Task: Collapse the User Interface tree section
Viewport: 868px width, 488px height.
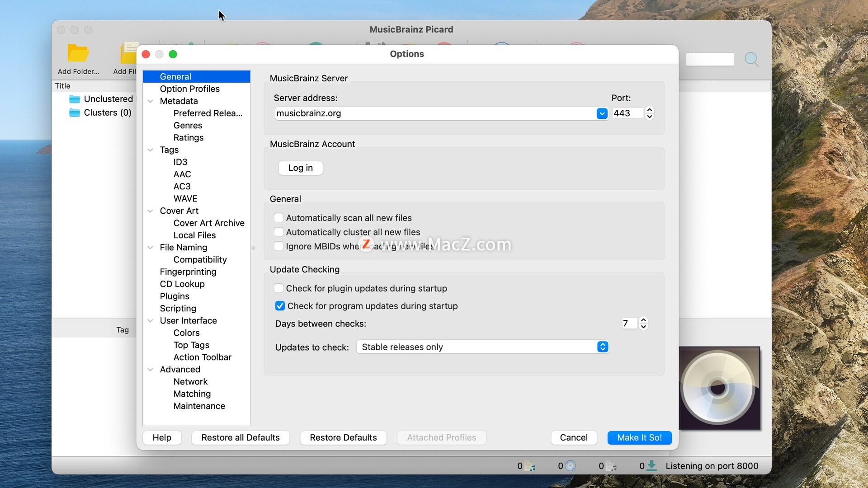Action: click(151, 321)
